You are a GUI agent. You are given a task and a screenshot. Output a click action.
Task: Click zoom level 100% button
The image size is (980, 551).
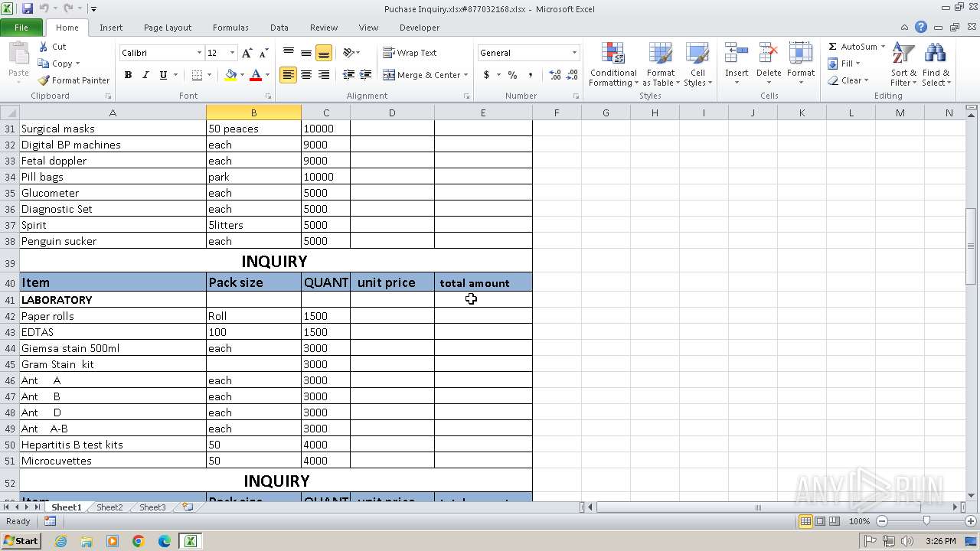tap(860, 521)
